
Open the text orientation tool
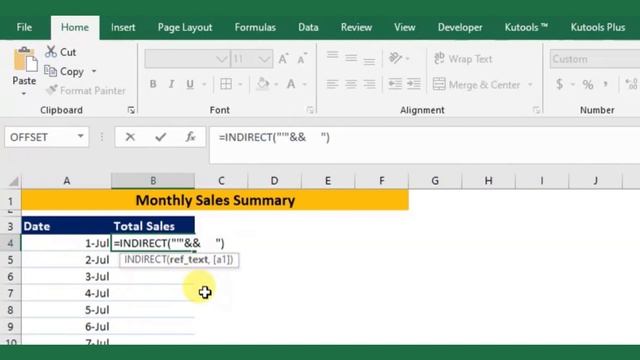pyautogui.click(x=395, y=58)
